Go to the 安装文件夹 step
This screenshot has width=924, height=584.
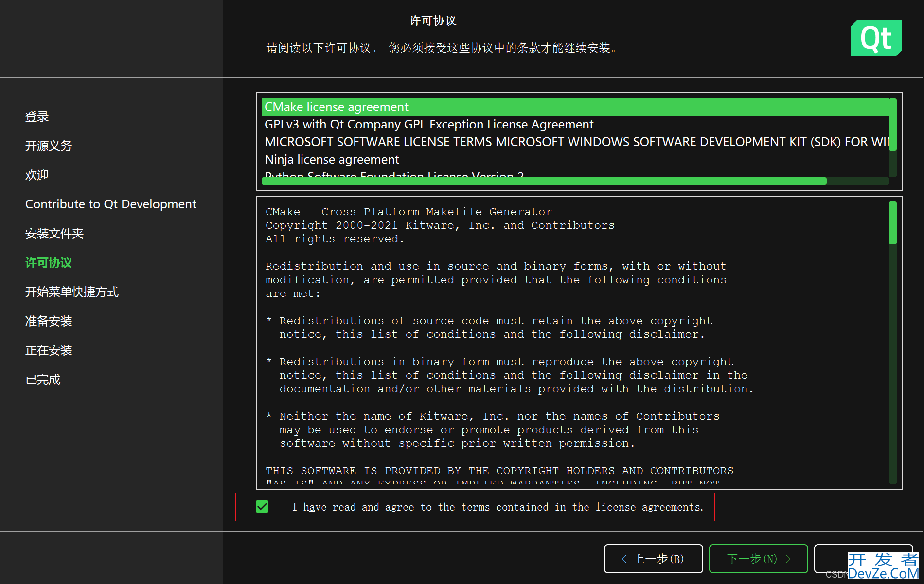pos(54,234)
